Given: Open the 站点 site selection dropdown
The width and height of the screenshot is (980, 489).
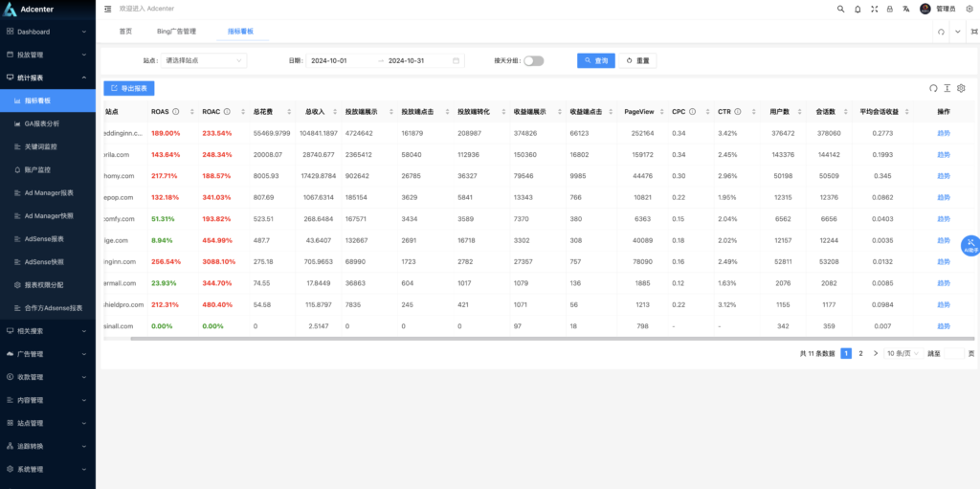Looking at the screenshot, I should coord(203,60).
